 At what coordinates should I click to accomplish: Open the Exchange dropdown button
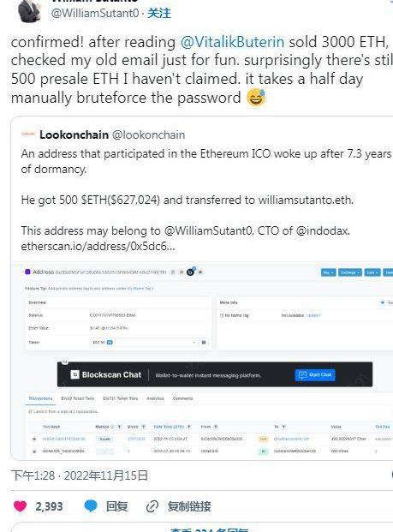(x=350, y=272)
